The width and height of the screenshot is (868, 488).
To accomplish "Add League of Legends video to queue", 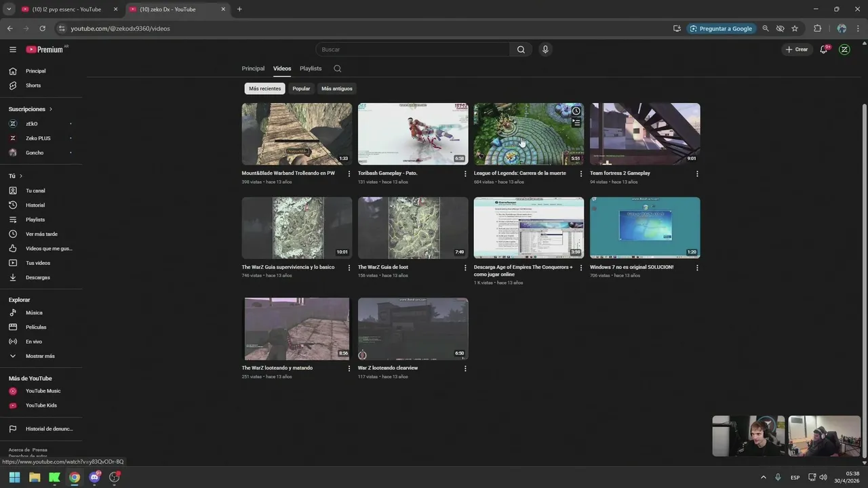I will click(576, 123).
